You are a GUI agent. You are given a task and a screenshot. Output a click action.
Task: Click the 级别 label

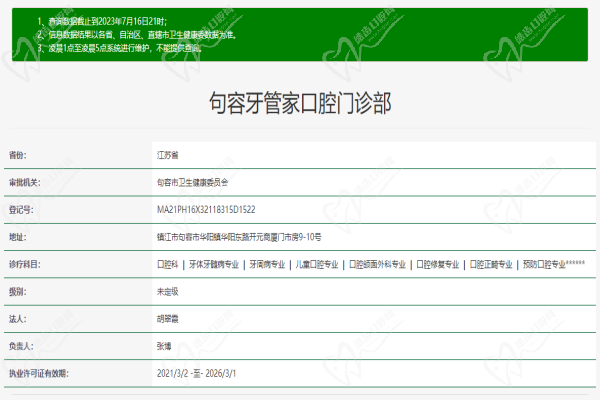(18, 292)
